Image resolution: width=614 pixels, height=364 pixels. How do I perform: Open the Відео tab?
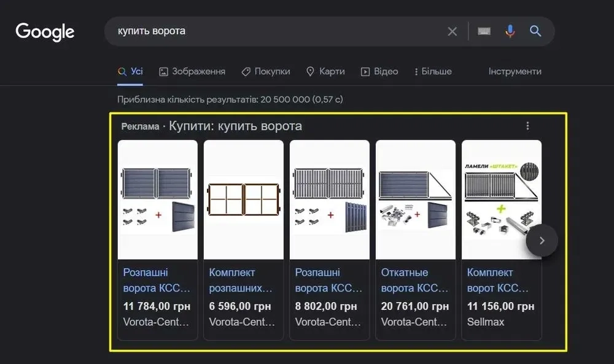click(x=379, y=71)
